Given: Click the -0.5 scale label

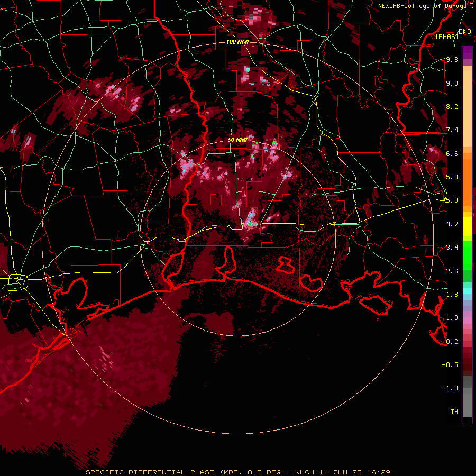Looking at the screenshot, I should (x=450, y=364).
